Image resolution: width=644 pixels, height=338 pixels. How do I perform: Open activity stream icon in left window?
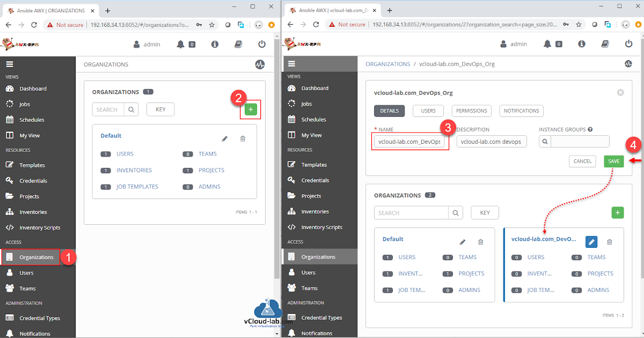coord(260,64)
